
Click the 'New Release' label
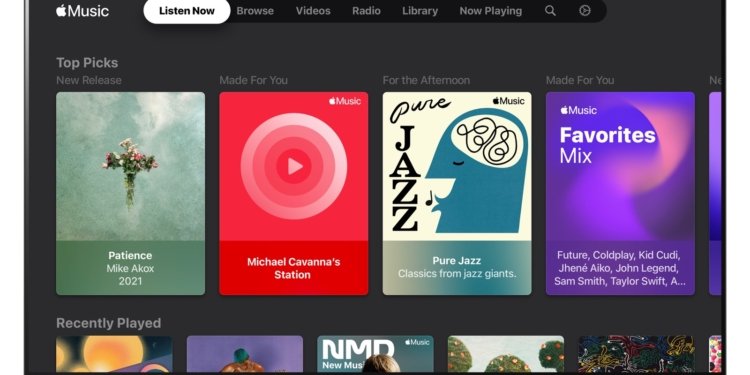pyautogui.click(x=89, y=80)
